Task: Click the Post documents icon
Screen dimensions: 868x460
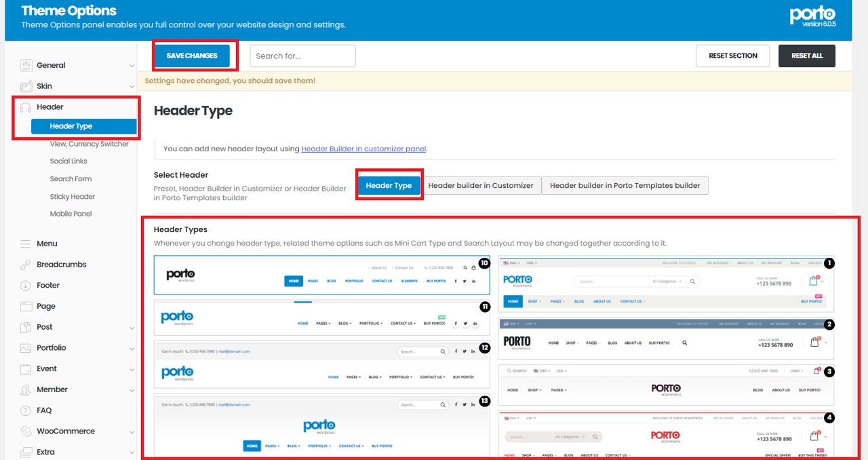Action: tap(26, 327)
